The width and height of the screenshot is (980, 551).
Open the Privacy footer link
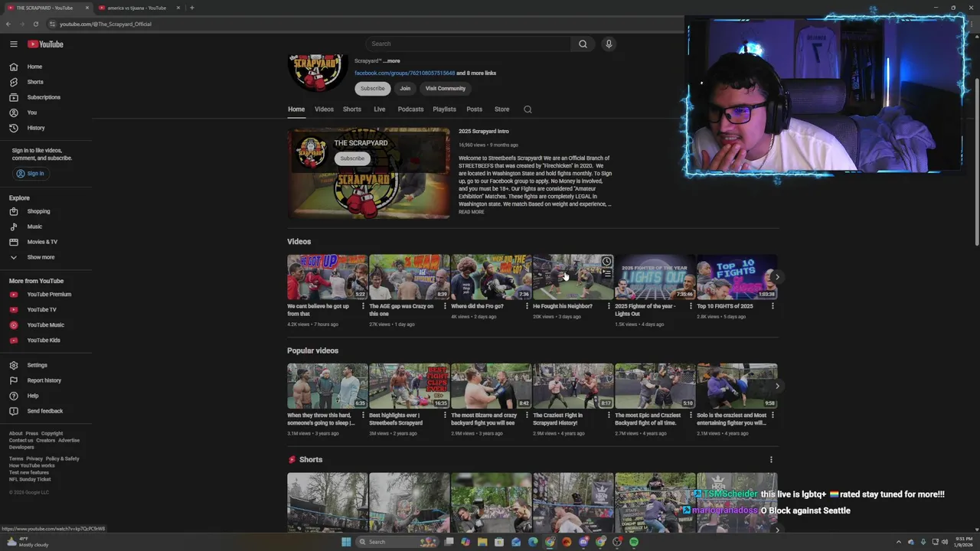pyautogui.click(x=34, y=459)
